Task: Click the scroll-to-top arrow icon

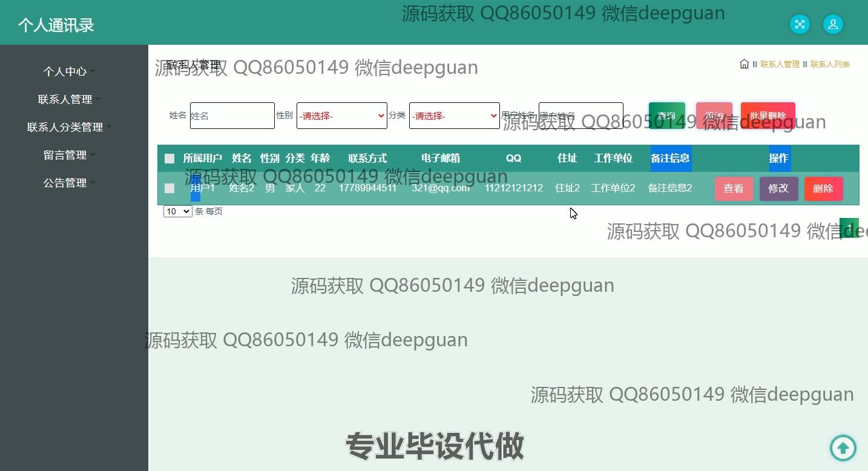Action: coord(843,448)
